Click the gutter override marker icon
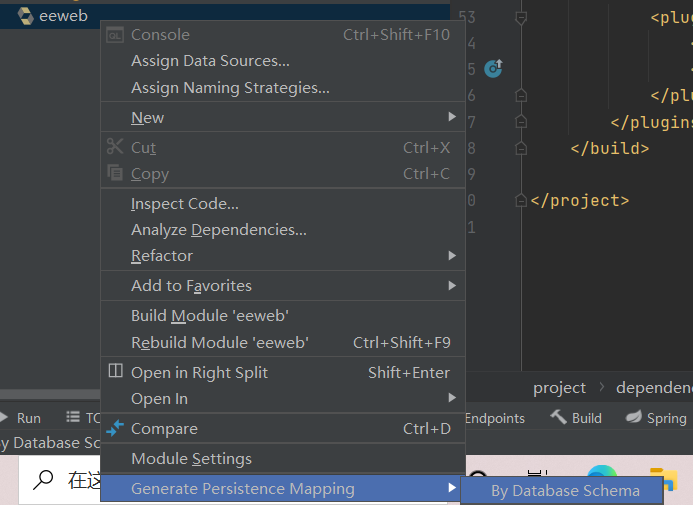This screenshot has width=693, height=505. tap(493, 68)
